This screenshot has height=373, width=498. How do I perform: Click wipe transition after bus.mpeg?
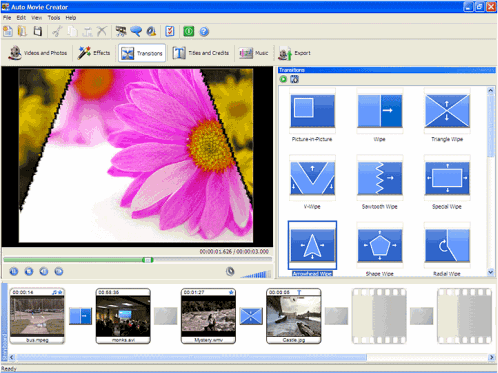(x=80, y=316)
